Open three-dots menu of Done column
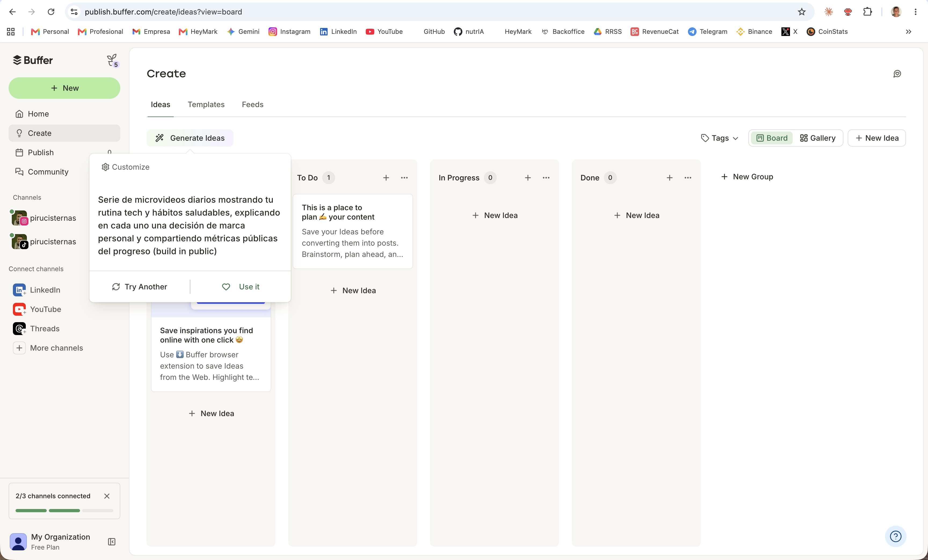The height and width of the screenshot is (560, 928). pos(688,178)
